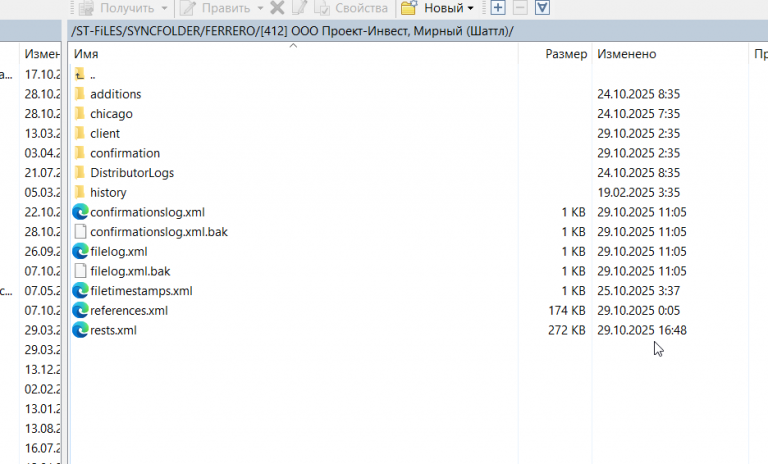Click the rename pencil icon in toolbar
This screenshot has height=464, width=768.
[x=299, y=8]
